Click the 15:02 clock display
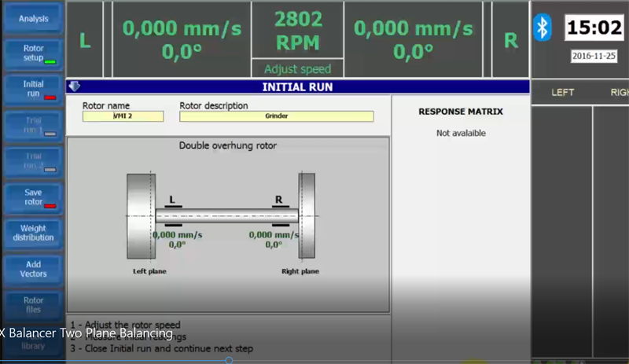The width and height of the screenshot is (629, 364). tap(594, 29)
